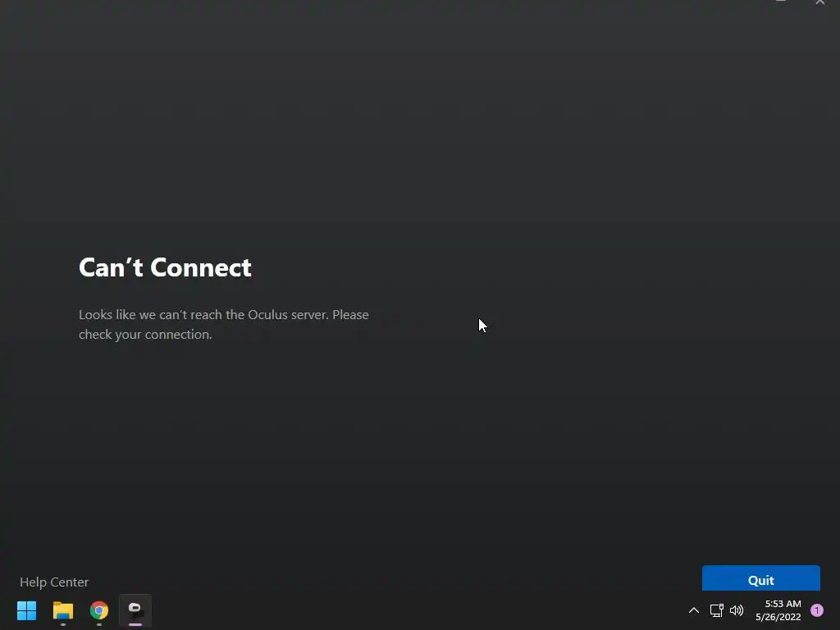The height and width of the screenshot is (630, 840).
Task: Open network status tray icon
Action: click(x=716, y=610)
